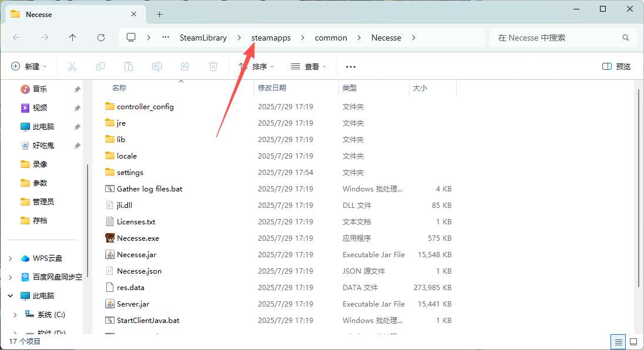The width and height of the screenshot is (644, 350).
Task: Click the Delete trash can icon
Action: coord(213,66)
